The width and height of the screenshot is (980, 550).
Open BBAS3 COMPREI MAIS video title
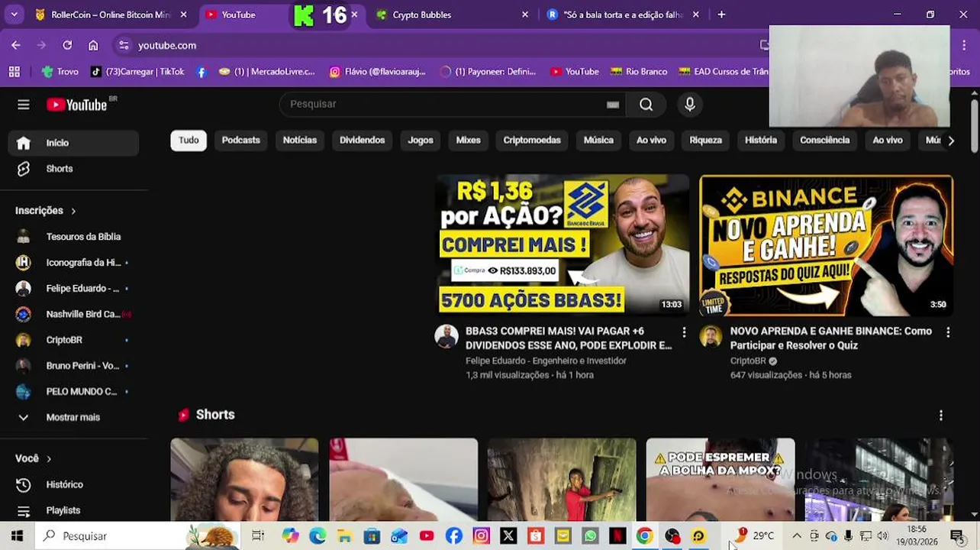(569, 338)
